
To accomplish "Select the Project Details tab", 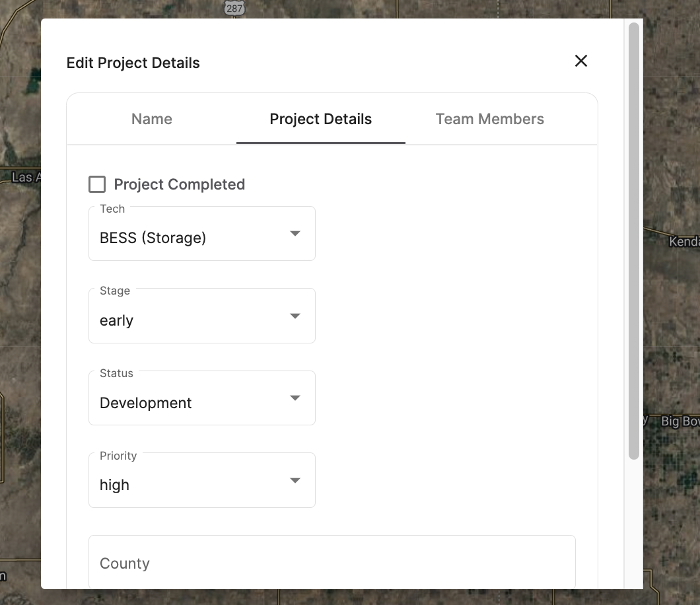I will 320,119.
